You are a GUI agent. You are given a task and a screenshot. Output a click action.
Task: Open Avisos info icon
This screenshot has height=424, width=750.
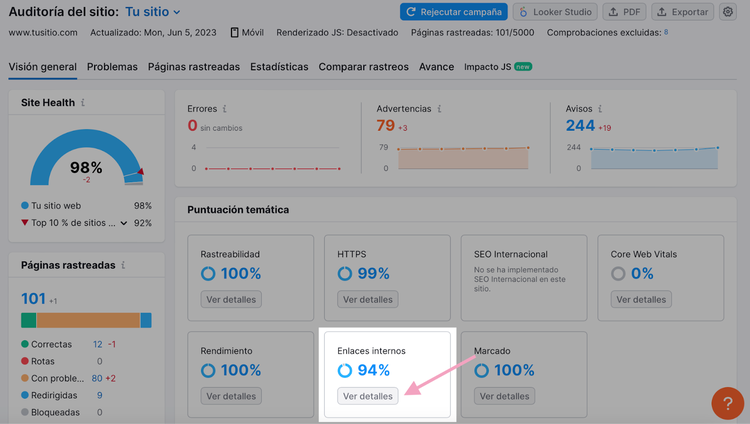(600, 109)
